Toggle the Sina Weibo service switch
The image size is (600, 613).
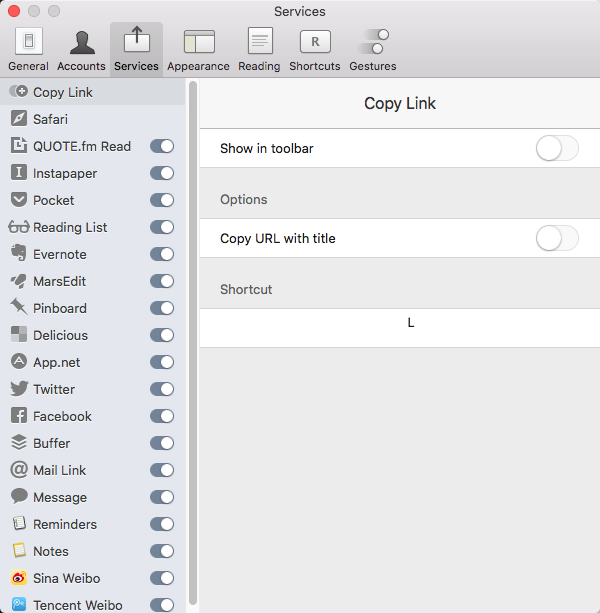pyautogui.click(x=162, y=578)
